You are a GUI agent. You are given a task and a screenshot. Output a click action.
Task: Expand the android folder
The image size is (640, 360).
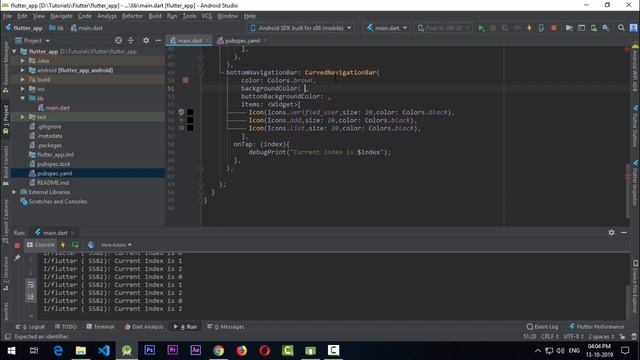click(23, 70)
